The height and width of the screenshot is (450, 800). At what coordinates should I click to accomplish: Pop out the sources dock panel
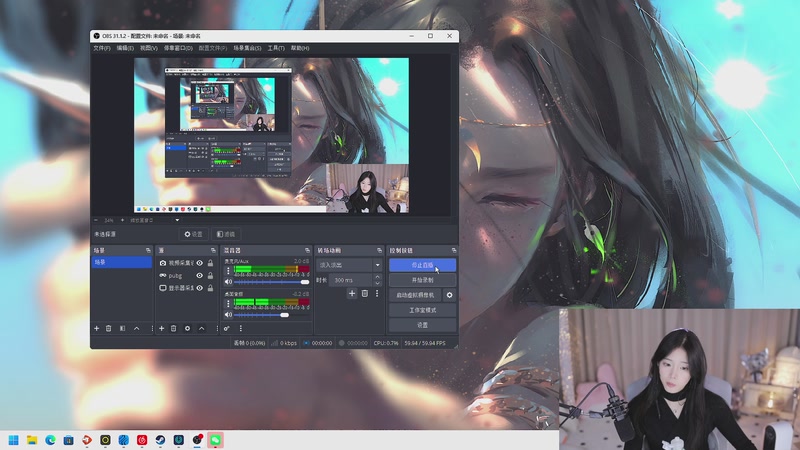[213, 251]
